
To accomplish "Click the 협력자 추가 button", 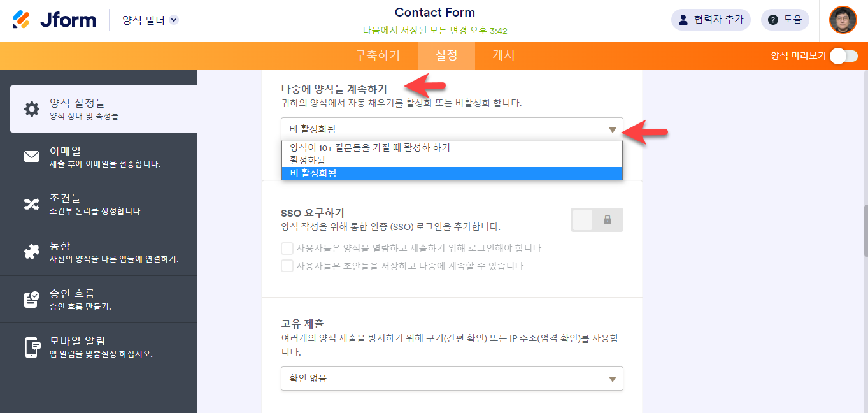I will (x=711, y=20).
